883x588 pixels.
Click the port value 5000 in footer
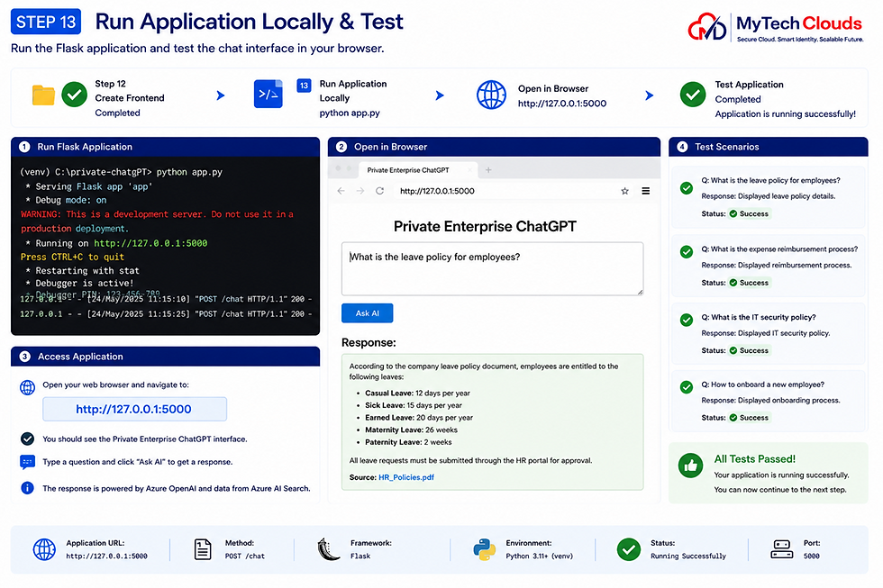point(812,556)
